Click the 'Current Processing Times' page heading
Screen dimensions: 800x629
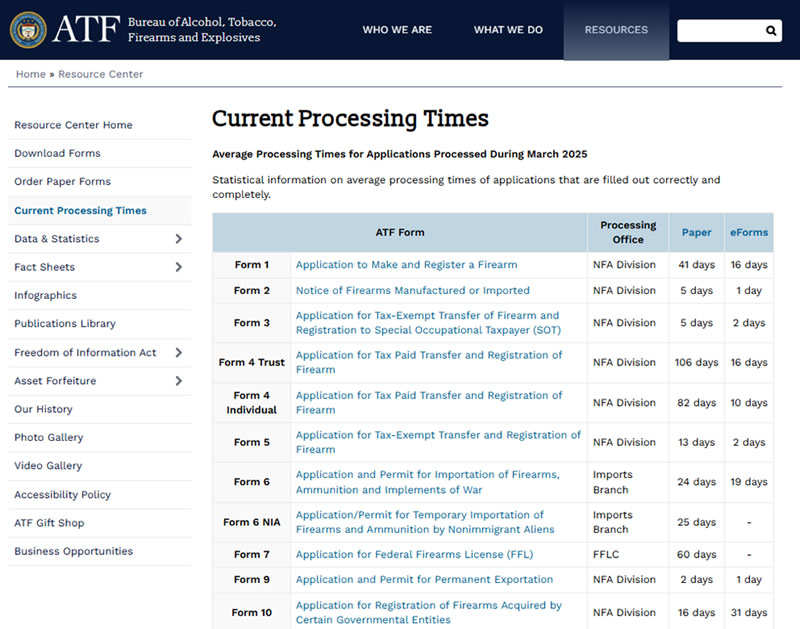click(x=350, y=118)
